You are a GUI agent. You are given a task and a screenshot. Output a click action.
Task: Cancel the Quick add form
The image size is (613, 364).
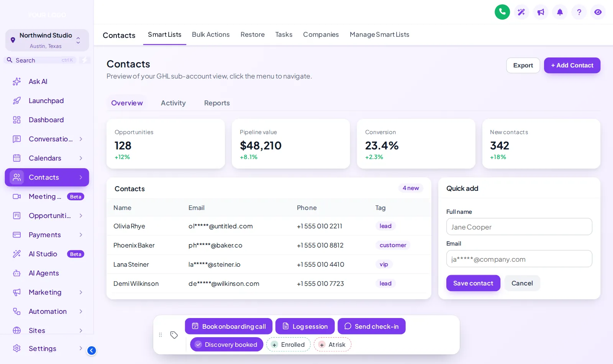point(522,283)
